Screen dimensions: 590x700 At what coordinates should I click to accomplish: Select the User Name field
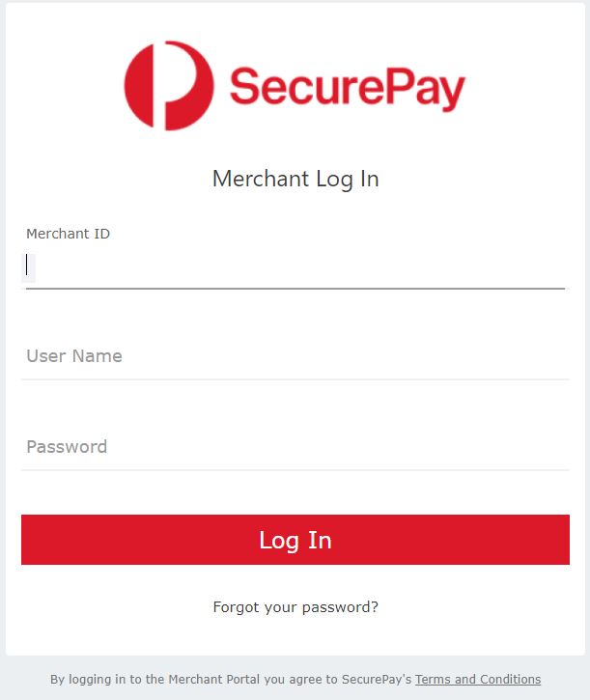[x=295, y=356]
